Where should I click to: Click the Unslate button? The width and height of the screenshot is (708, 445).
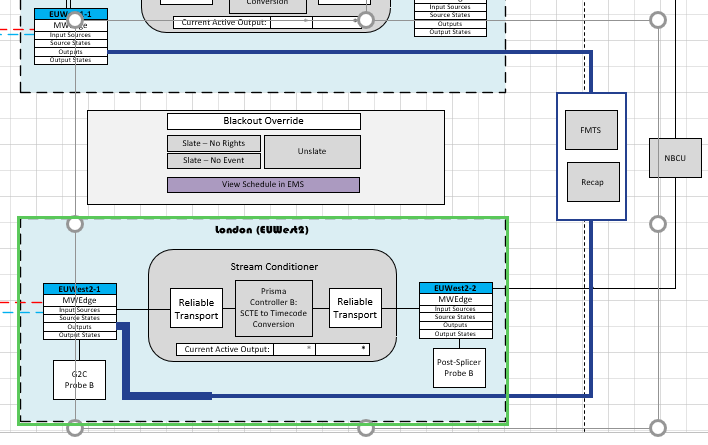point(311,152)
